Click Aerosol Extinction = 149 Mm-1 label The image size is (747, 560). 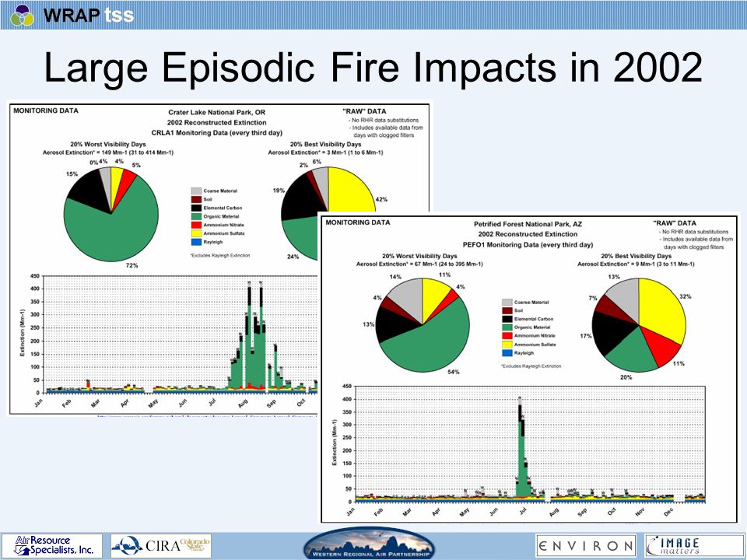[108, 152]
